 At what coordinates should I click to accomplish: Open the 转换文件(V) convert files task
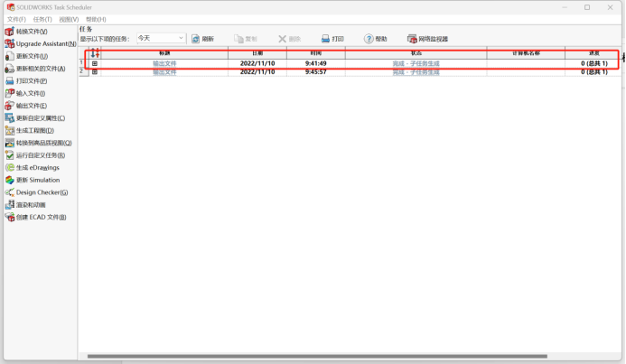pyautogui.click(x=26, y=32)
